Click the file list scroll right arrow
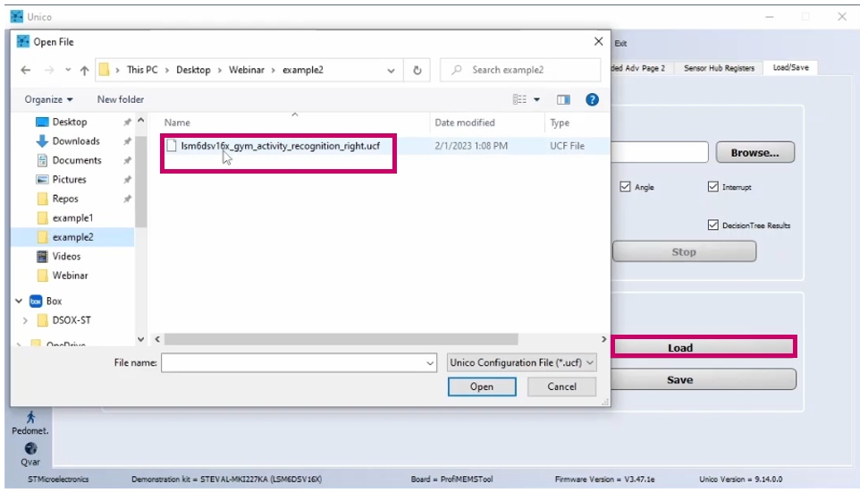Viewport: 868px width, 493px height. coord(603,339)
